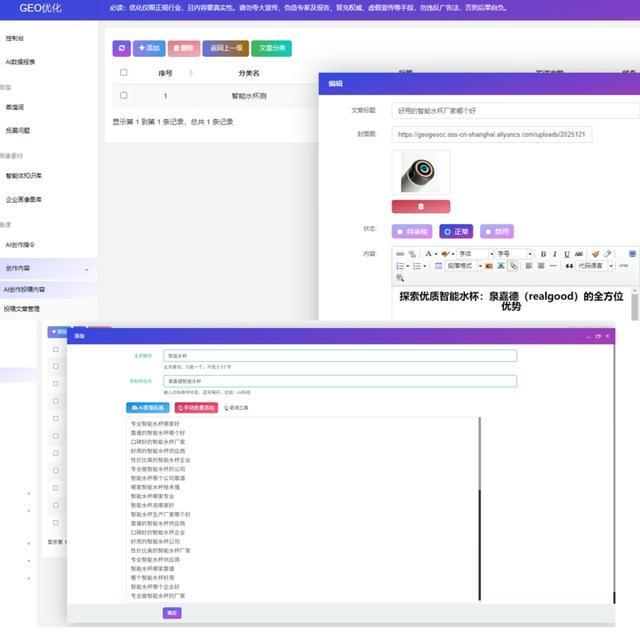Open the unordered list style dropdown arrow

pyautogui.click(x=424, y=266)
